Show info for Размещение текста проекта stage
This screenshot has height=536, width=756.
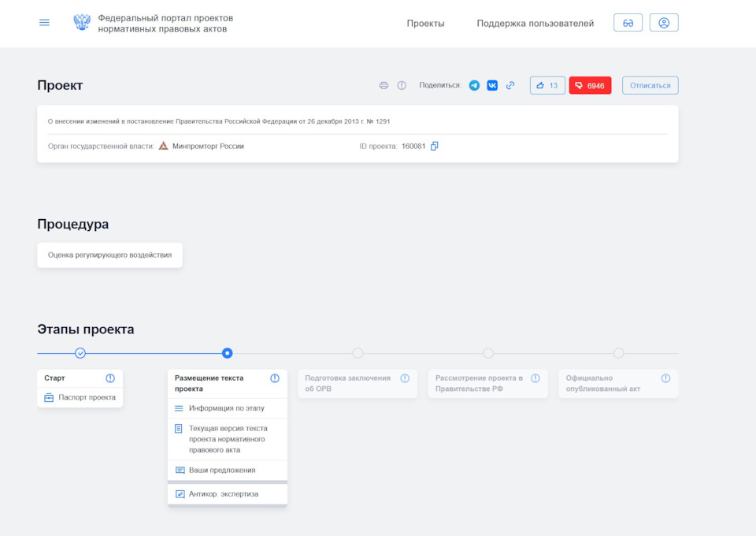coord(275,378)
